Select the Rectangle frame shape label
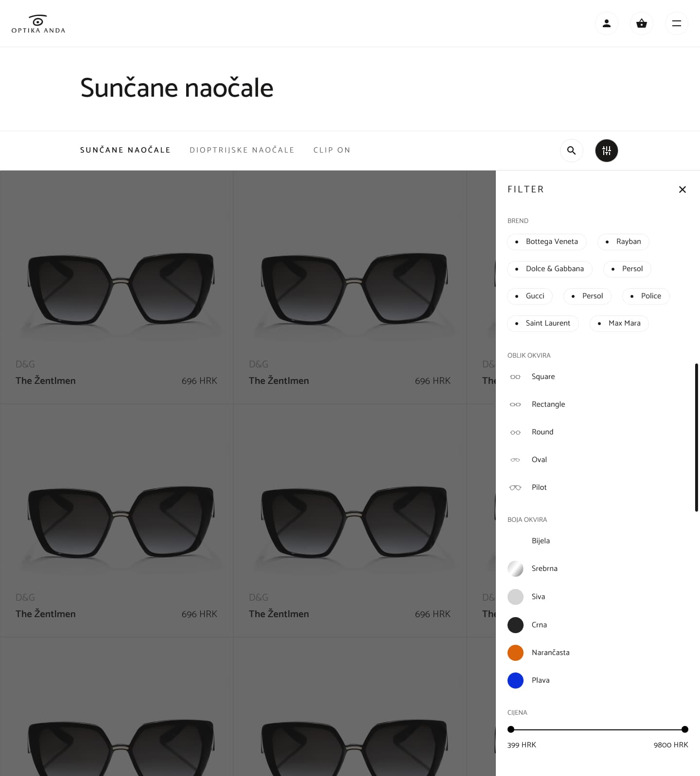This screenshot has width=700, height=776. click(548, 404)
